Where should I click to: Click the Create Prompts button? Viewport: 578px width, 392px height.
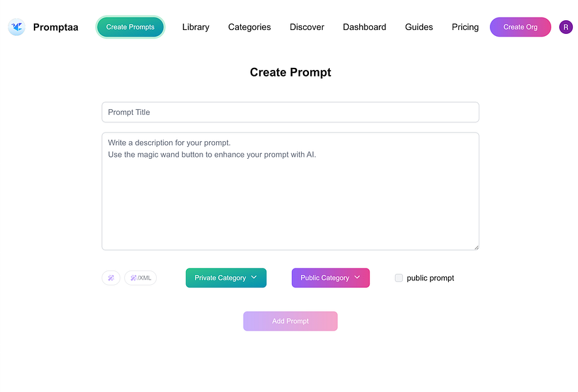click(130, 27)
